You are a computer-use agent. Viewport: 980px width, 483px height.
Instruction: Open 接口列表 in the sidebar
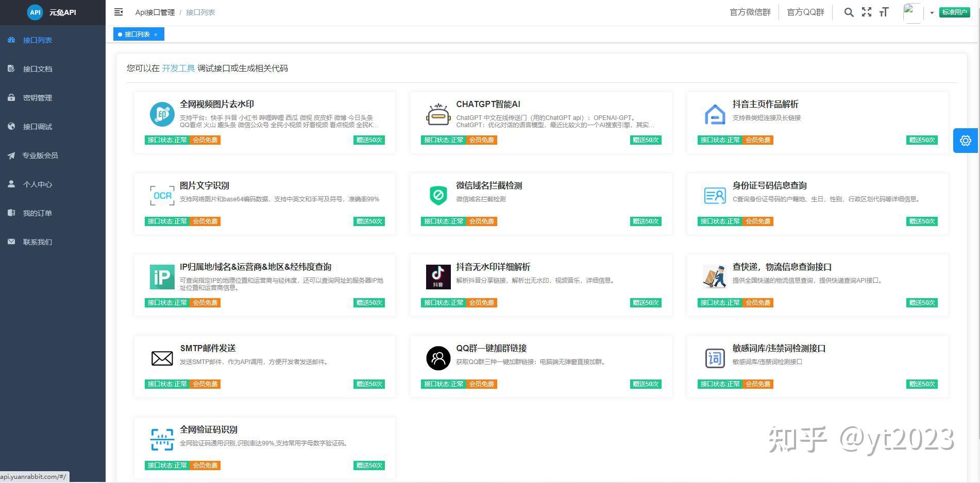[x=53, y=40]
